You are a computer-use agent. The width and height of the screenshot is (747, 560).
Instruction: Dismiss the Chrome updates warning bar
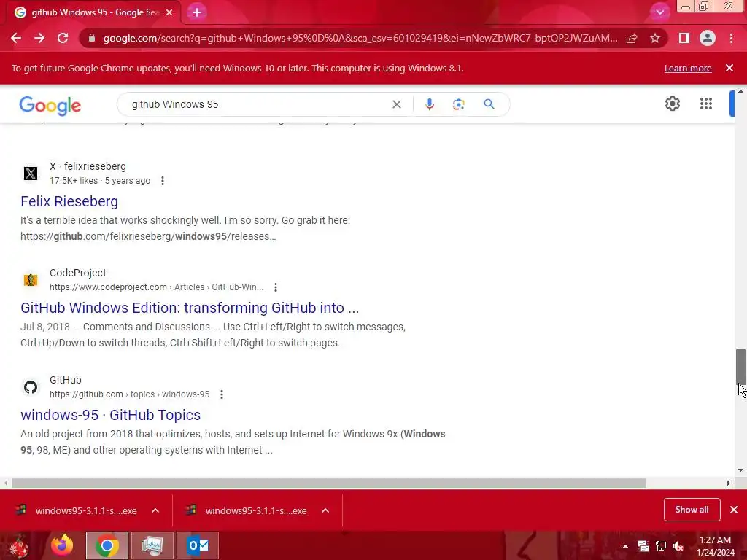point(729,68)
